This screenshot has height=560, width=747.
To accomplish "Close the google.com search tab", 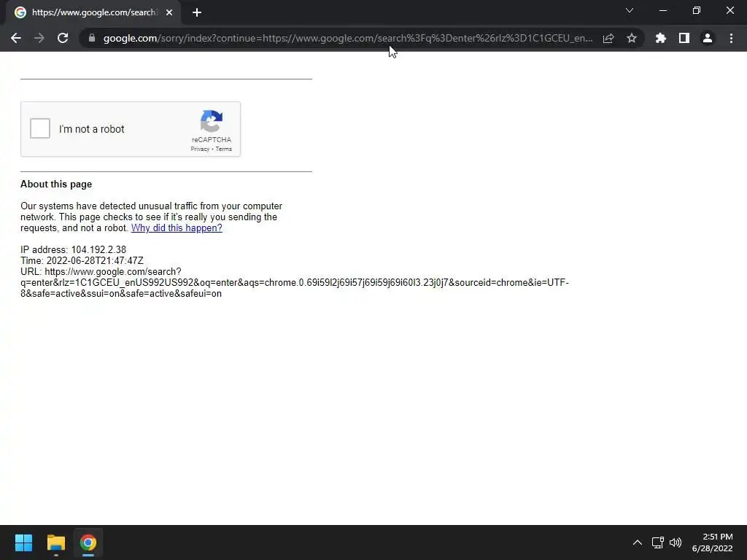I will [169, 12].
